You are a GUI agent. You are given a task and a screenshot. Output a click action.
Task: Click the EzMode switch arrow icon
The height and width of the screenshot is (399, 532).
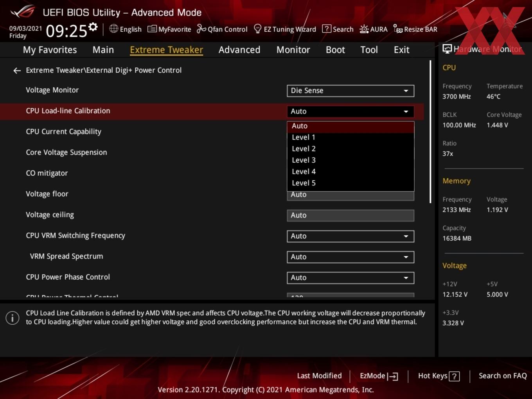393,376
